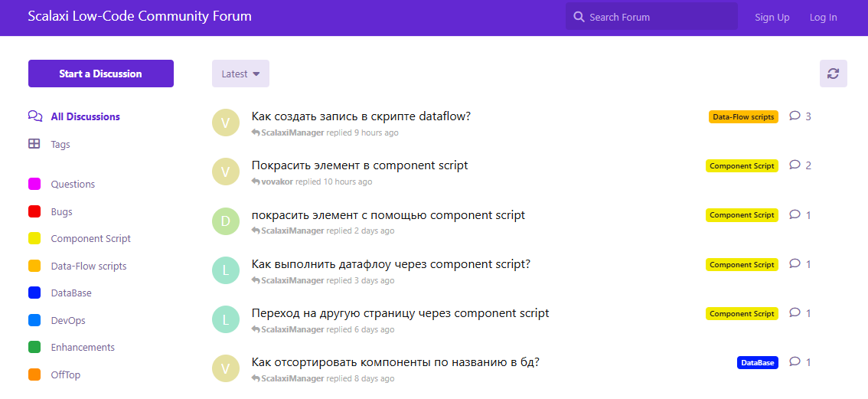The image size is (868, 399).
Task: Open the Bugs tag in sidebar
Action: point(61,212)
